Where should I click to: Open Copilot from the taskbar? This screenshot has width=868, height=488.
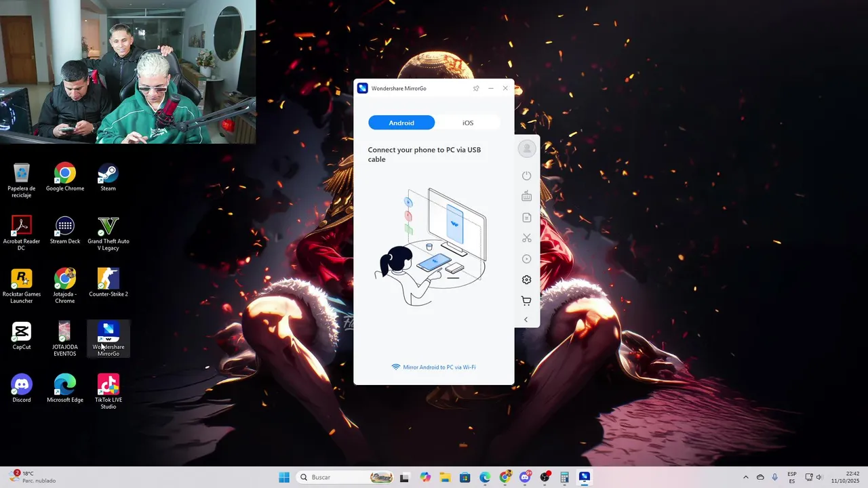pos(425,477)
